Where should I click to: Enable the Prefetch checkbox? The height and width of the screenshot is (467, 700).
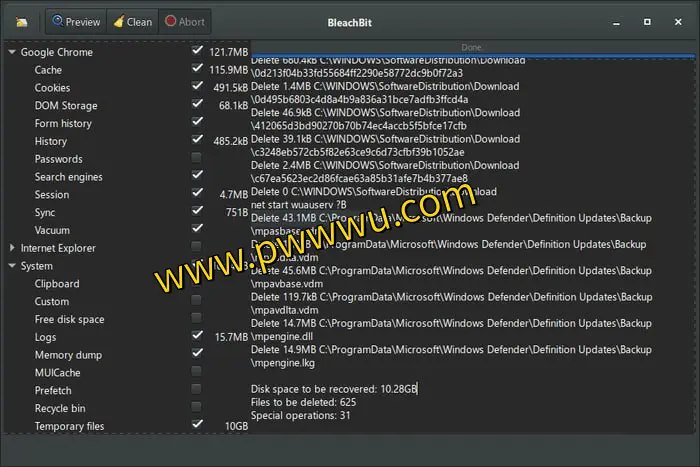point(196,388)
